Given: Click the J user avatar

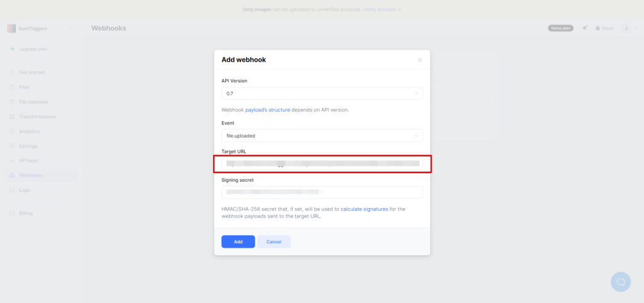Looking at the screenshot, I should 626,28.
